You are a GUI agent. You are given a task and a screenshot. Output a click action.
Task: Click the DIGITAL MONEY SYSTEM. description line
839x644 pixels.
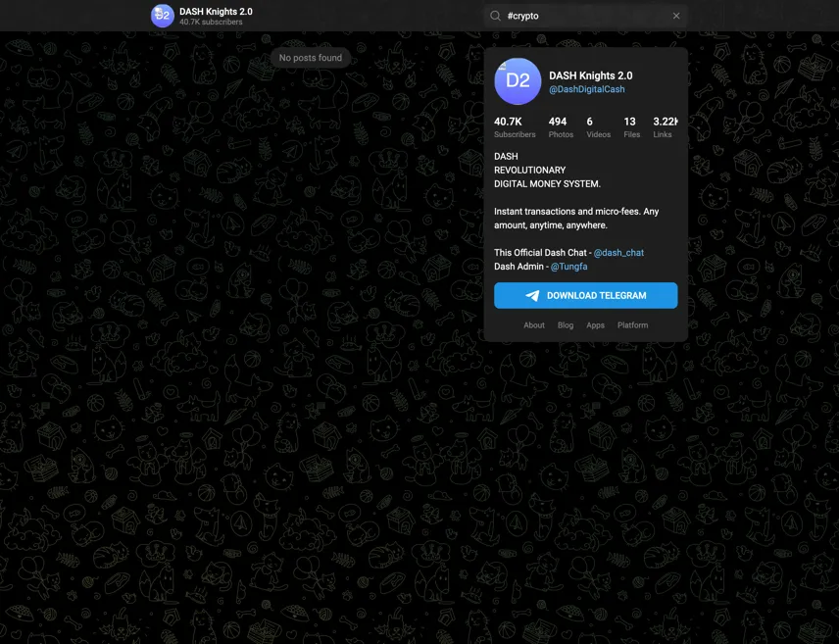pyautogui.click(x=547, y=183)
